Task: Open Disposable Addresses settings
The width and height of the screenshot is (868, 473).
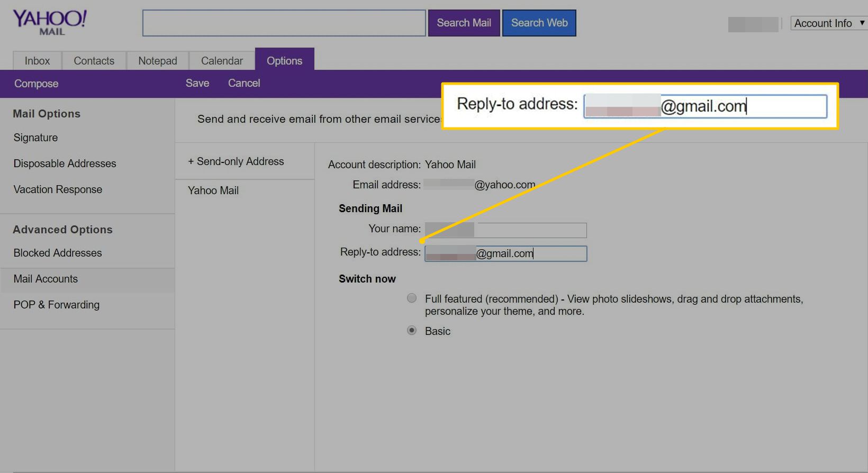Action: coord(65,163)
